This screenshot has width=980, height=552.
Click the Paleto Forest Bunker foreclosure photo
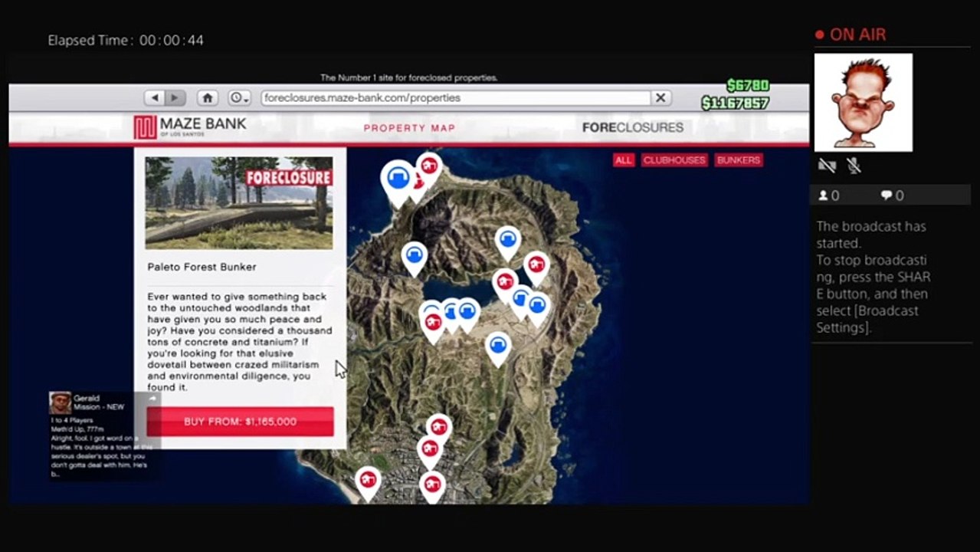tap(239, 203)
